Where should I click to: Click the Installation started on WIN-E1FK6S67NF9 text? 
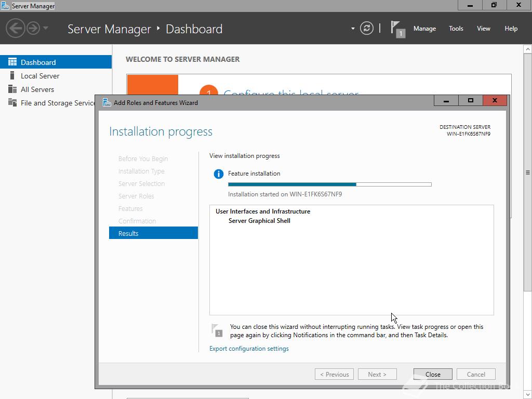(x=285, y=194)
